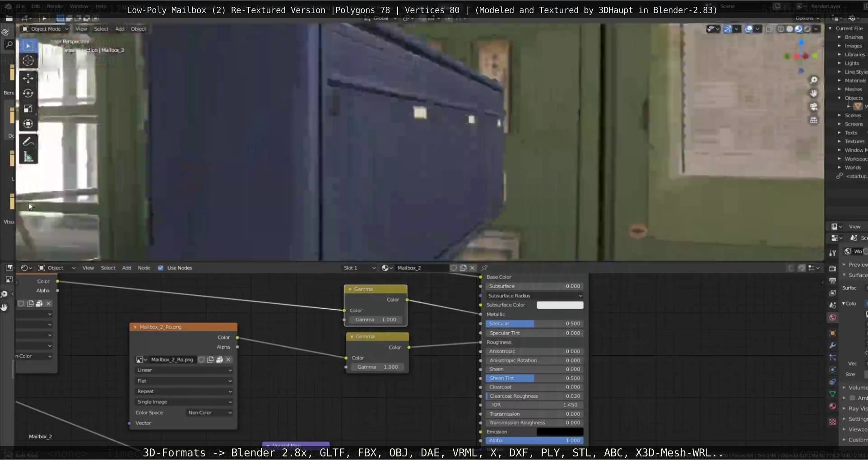
Task: Open the Slot 1 material slot dropdown
Action: click(x=360, y=268)
